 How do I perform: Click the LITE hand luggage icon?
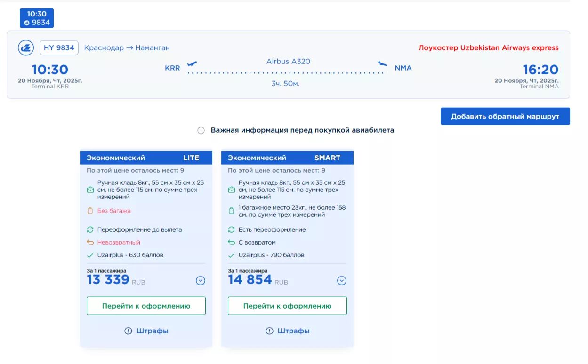(x=90, y=190)
